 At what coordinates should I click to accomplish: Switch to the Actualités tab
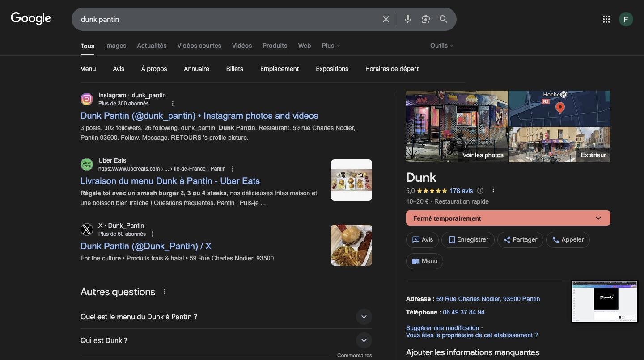[152, 46]
